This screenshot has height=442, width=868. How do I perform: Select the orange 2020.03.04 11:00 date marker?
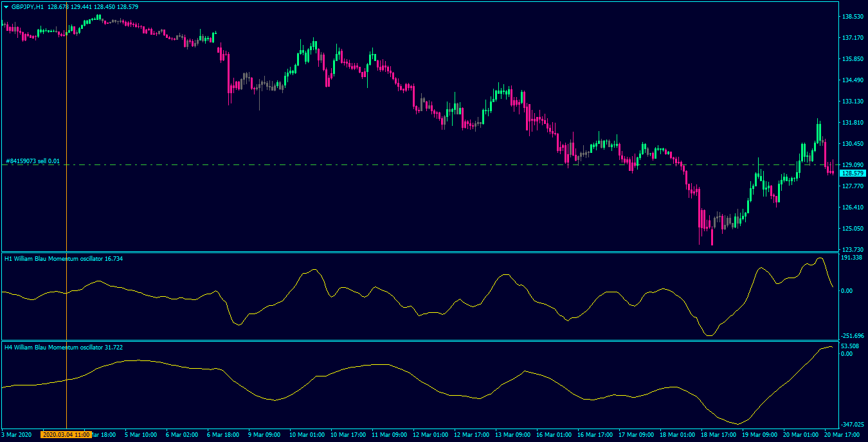(x=66, y=435)
